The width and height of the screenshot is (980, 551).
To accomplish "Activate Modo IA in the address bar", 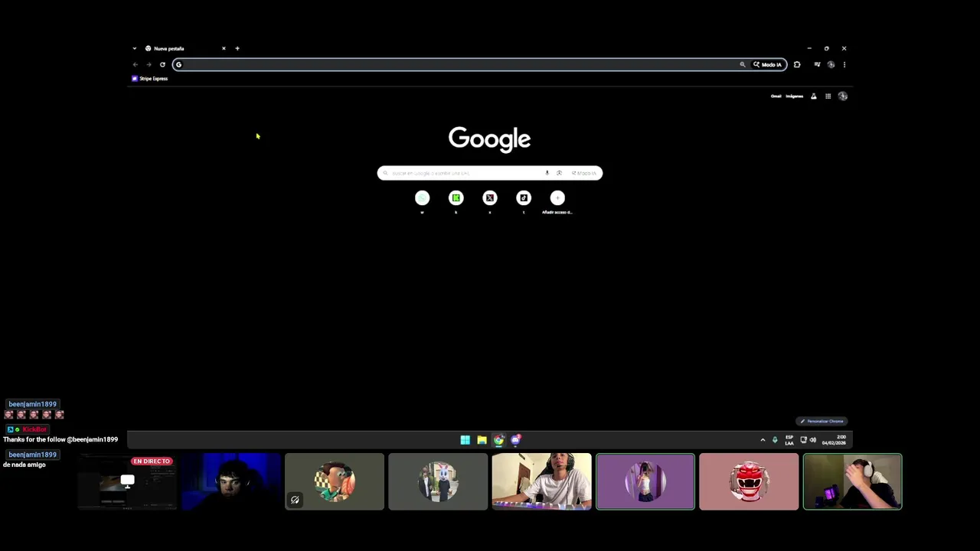I will click(x=768, y=64).
